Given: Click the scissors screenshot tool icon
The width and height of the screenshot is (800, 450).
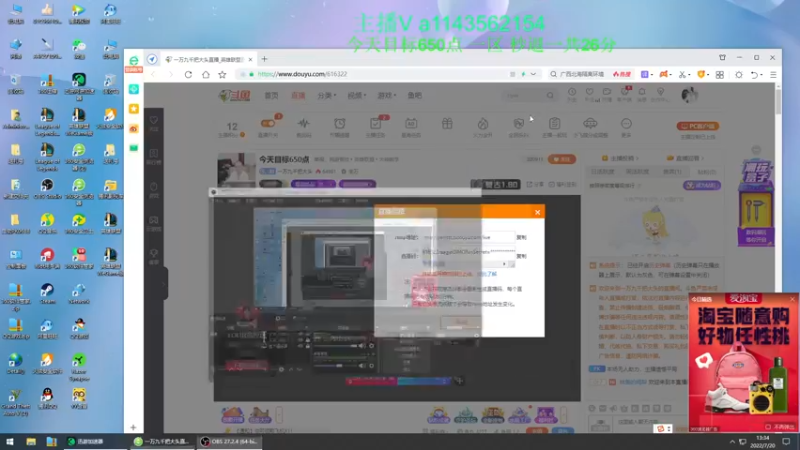Looking at the screenshot, I should pyautogui.click(x=682, y=74).
